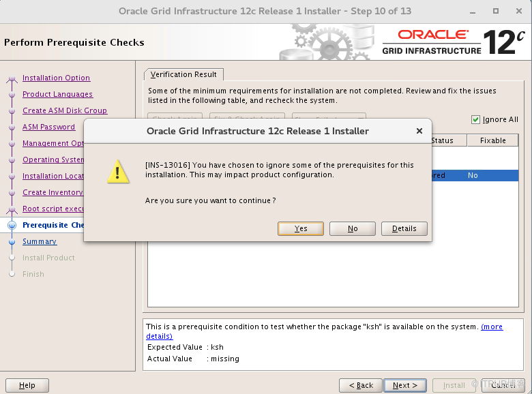Minimize the installer window

[473, 12]
